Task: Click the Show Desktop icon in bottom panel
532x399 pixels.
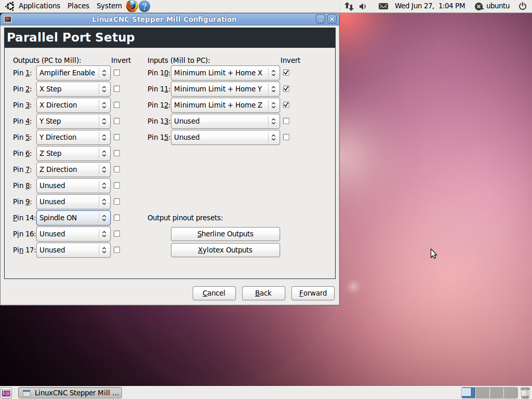Action: coord(6,393)
